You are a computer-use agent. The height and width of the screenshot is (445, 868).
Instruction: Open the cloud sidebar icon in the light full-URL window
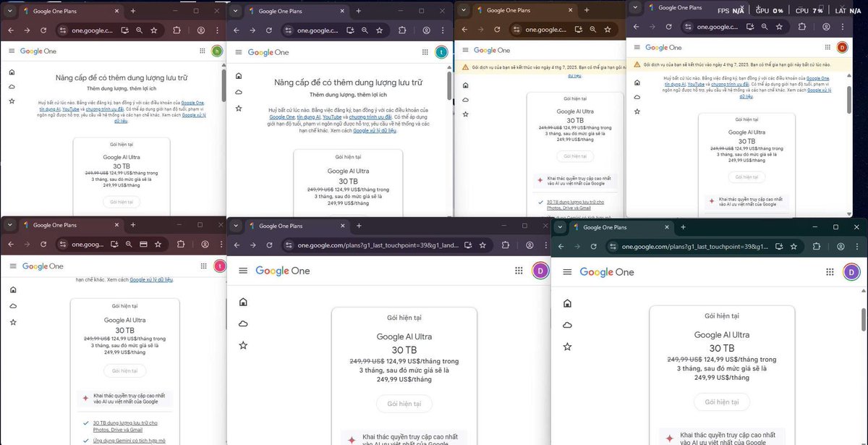243,323
